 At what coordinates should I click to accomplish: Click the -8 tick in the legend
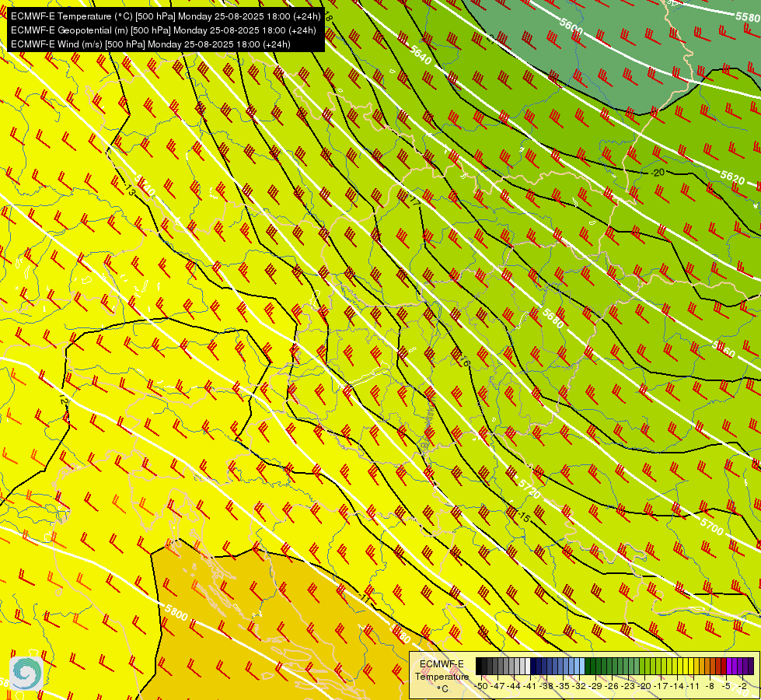point(710,687)
